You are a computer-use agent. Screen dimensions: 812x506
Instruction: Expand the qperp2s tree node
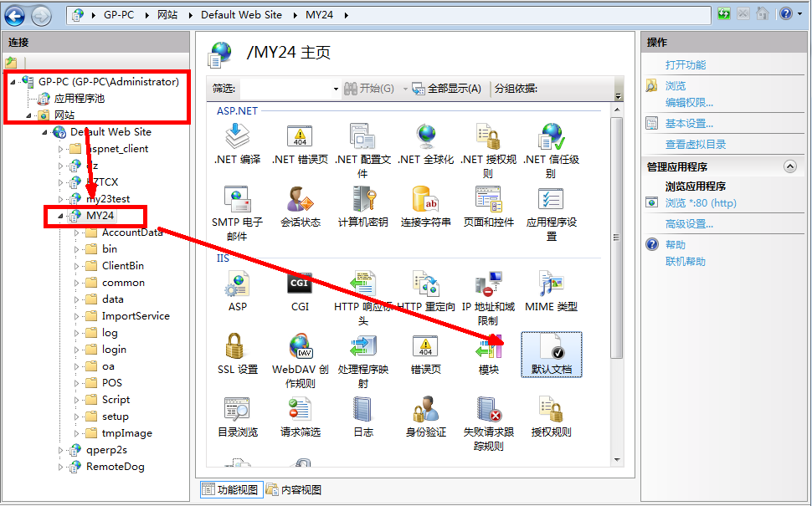(x=60, y=451)
